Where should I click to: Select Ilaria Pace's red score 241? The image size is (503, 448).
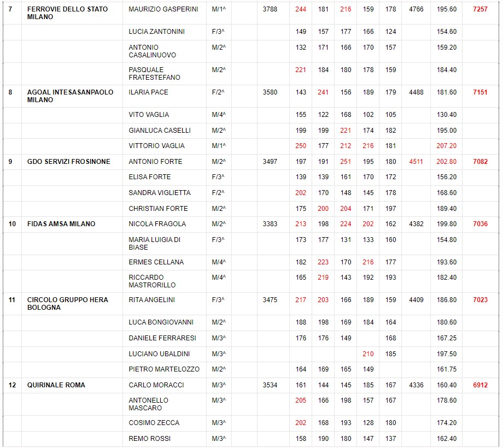pyautogui.click(x=323, y=92)
